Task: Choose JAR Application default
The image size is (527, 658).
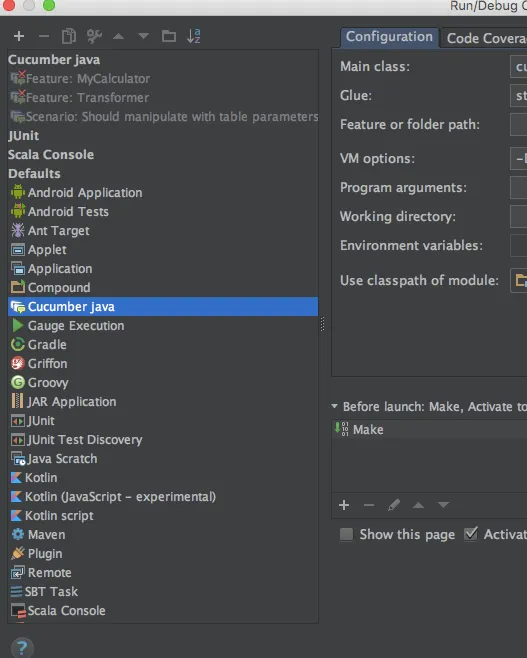Action: tap(163, 402)
